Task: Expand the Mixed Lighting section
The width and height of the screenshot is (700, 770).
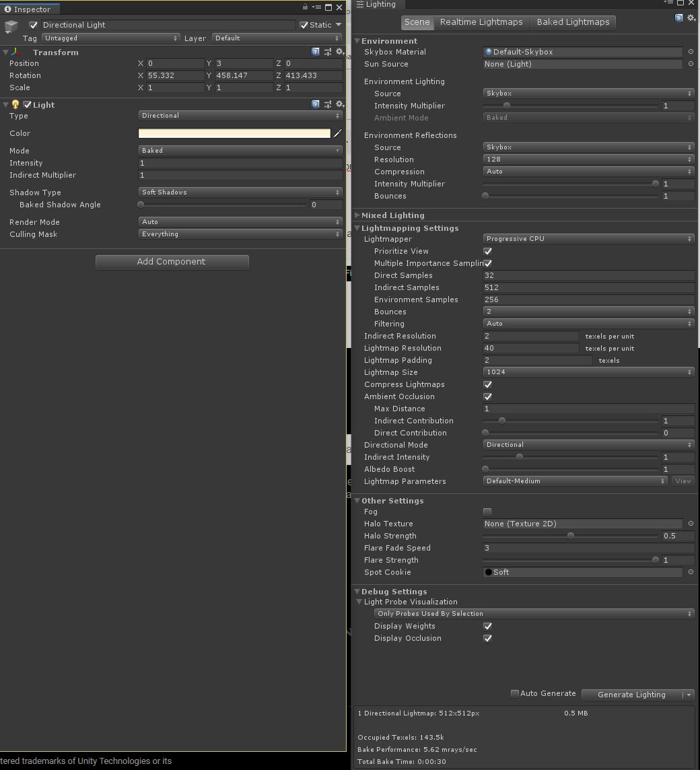Action: coord(357,215)
